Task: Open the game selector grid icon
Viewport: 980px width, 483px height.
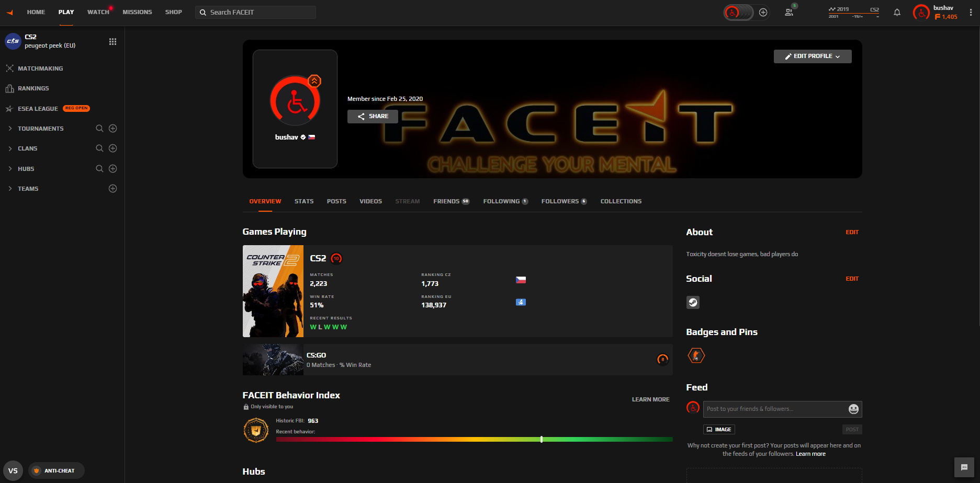Action: 112,41
